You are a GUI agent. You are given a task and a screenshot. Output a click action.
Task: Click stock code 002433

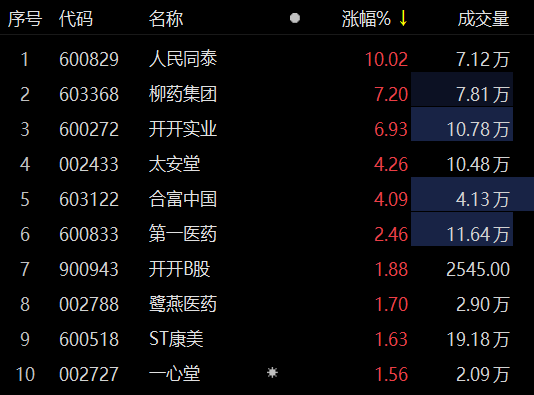point(89,165)
